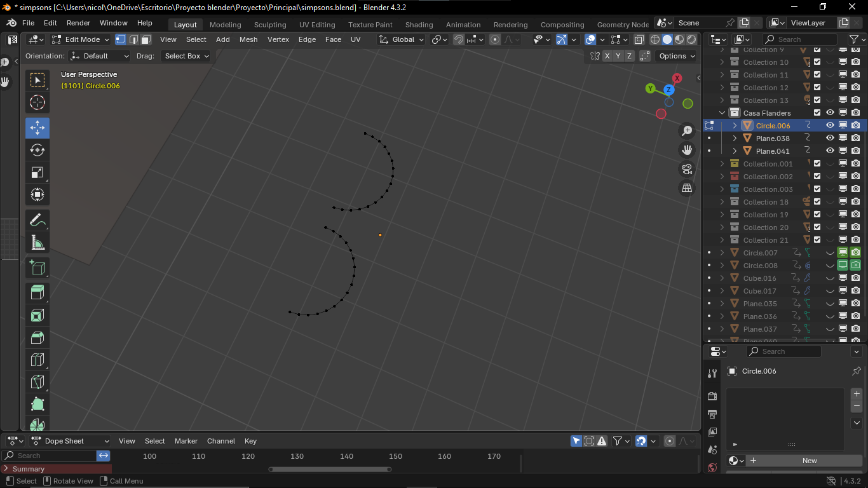Expand Collection 18 in the outliner

[722, 202]
